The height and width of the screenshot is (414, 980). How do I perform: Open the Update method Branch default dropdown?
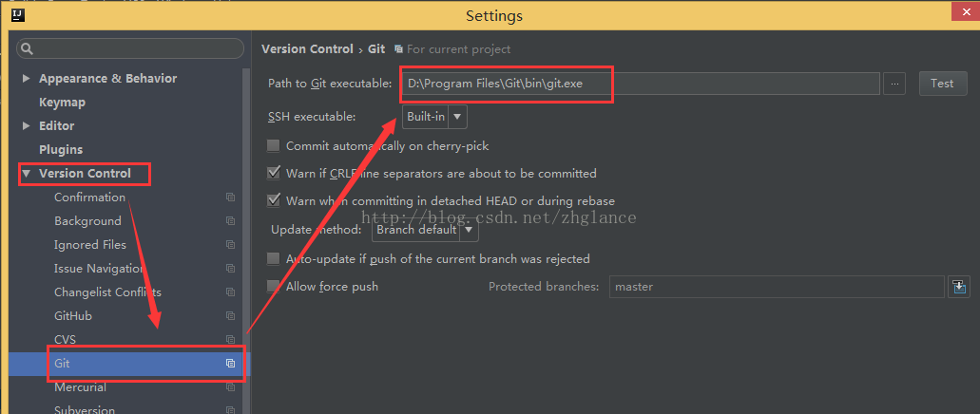pos(425,230)
